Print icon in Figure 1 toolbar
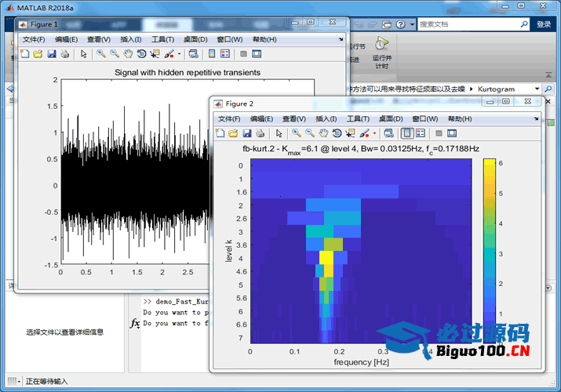 [x=65, y=54]
